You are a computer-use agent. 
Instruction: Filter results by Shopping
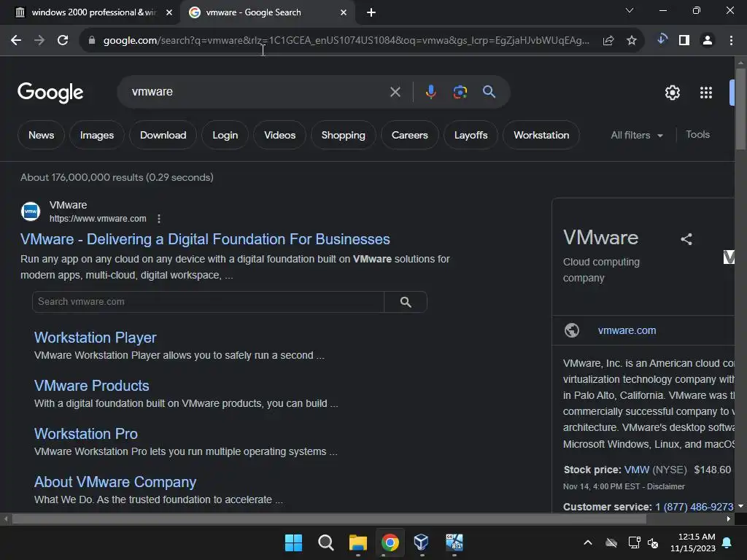tap(343, 135)
